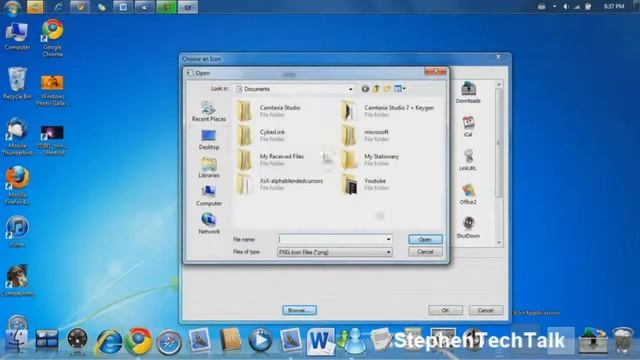Go back to last folder visited
The width and height of the screenshot is (640, 360).
[365, 89]
